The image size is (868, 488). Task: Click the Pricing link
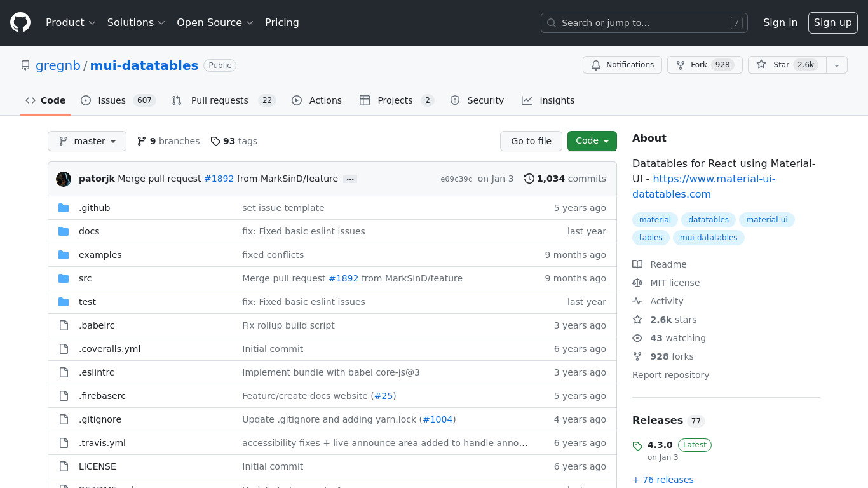(x=282, y=23)
